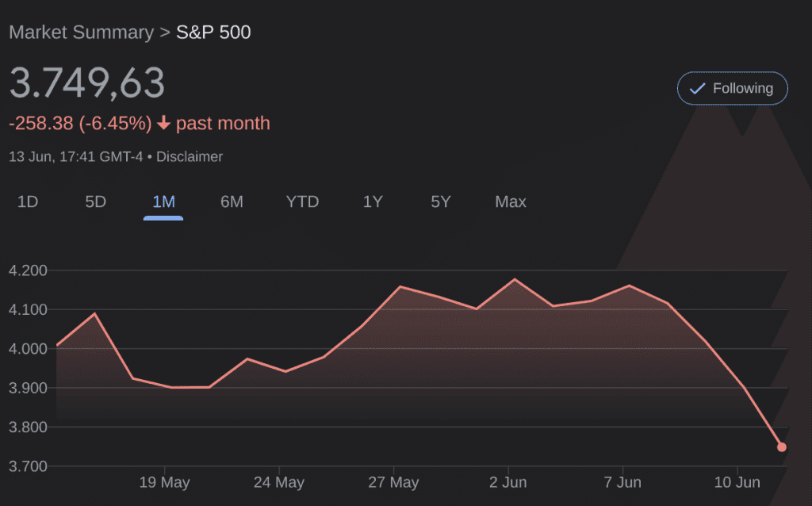Click the 13 Jun, 17:41 timestamp
This screenshot has height=506, width=812.
coord(75,156)
